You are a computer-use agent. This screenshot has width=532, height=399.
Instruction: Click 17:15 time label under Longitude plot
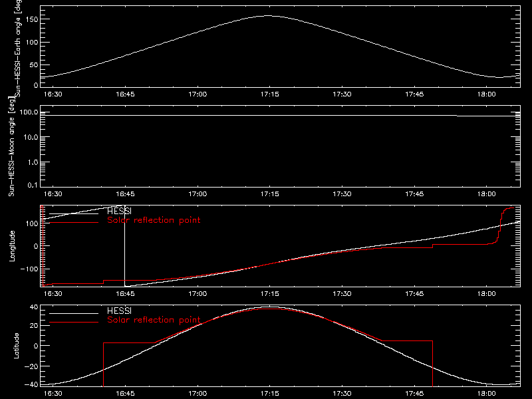coord(270,294)
